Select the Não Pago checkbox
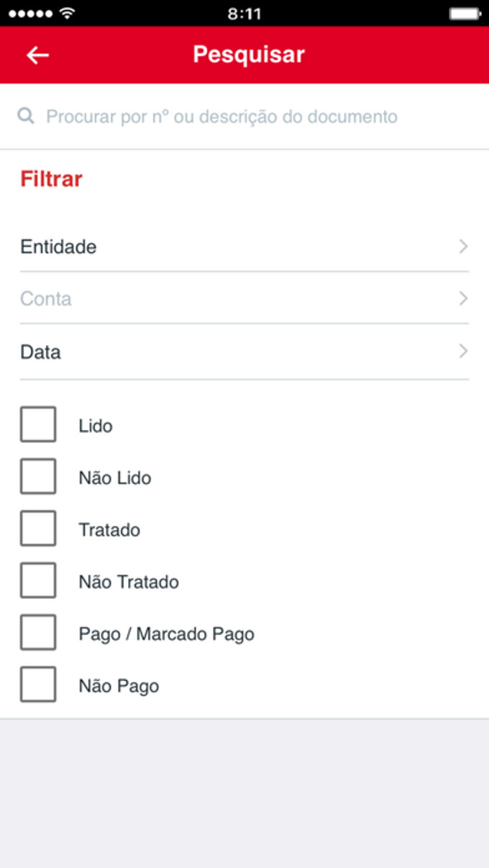The width and height of the screenshot is (489, 868). point(38,684)
